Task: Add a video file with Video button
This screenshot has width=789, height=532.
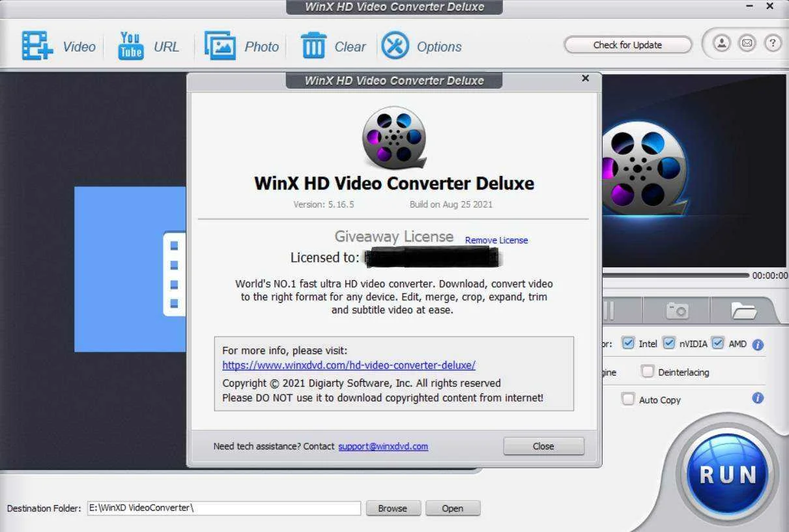Action: point(58,46)
